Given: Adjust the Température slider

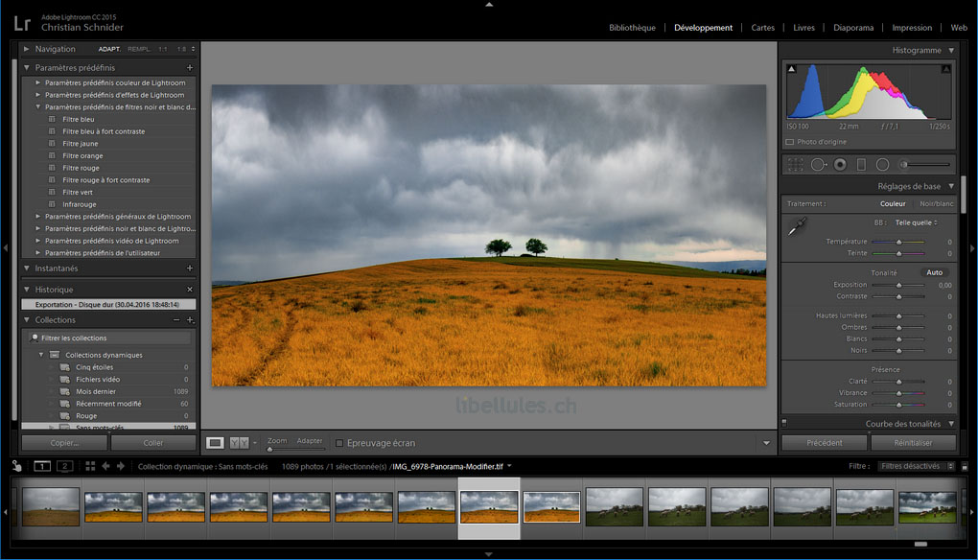Looking at the screenshot, I should [898, 242].
